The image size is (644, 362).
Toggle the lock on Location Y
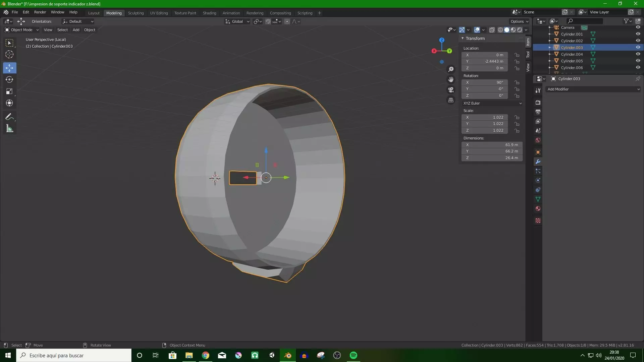coord(517,62)
